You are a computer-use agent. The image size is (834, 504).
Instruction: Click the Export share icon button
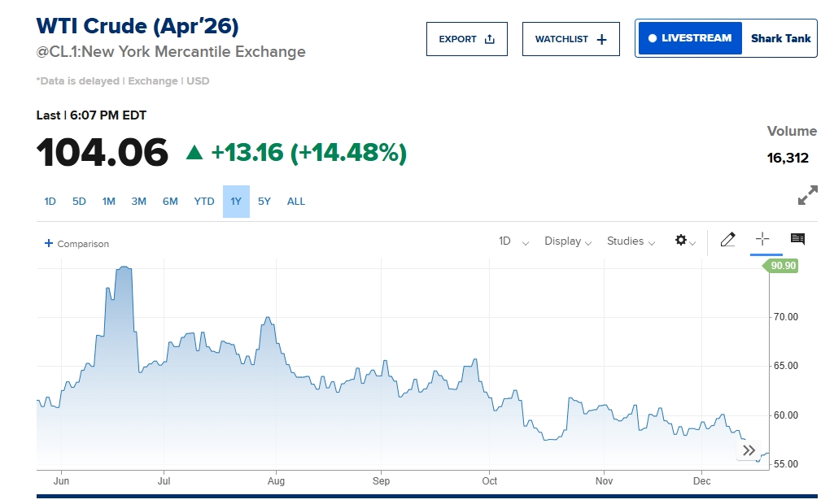coord(466,39)
